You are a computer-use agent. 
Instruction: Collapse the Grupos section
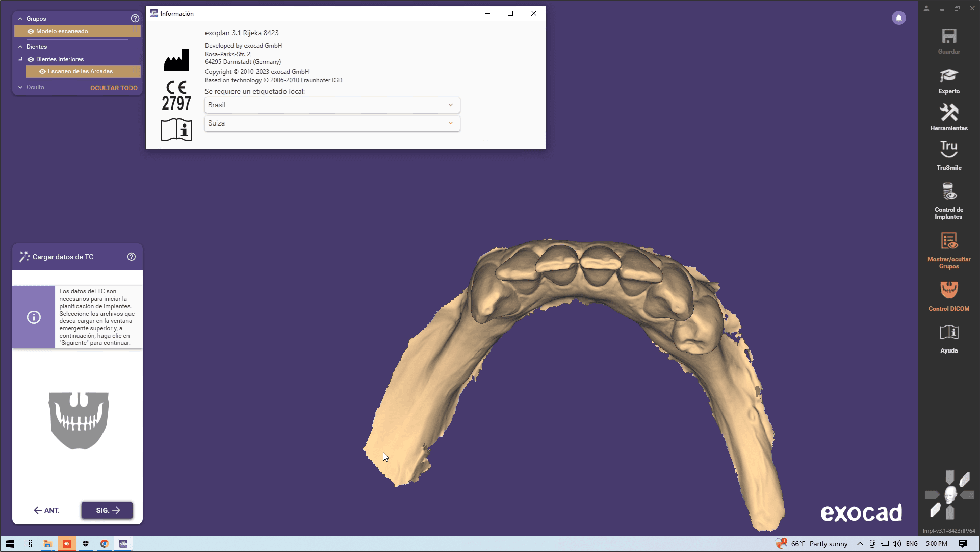(x=20, y=19)
